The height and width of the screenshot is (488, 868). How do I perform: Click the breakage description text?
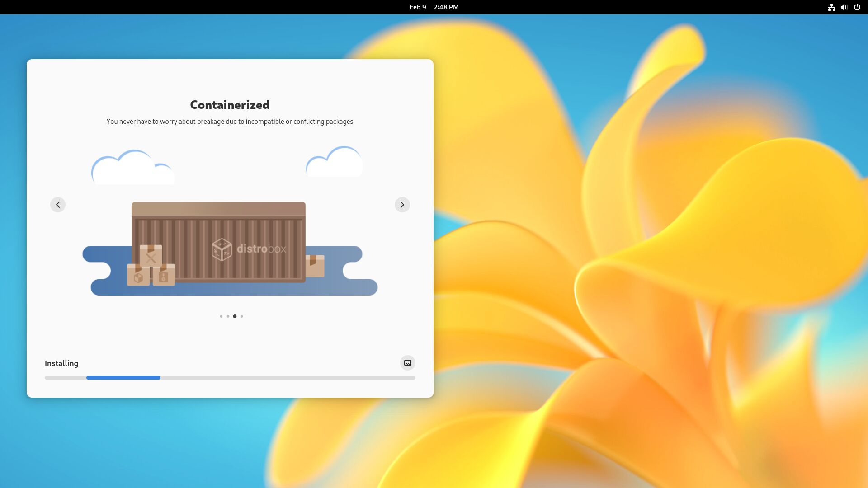pyautogui.click(x=230, y=122)
